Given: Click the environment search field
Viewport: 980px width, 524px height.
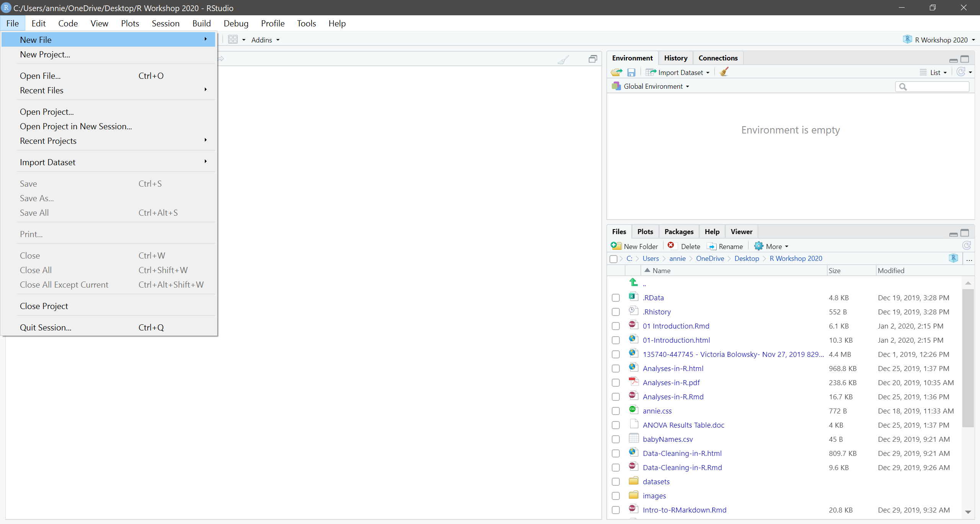Looking at the screenshot, I should (932, 87).
